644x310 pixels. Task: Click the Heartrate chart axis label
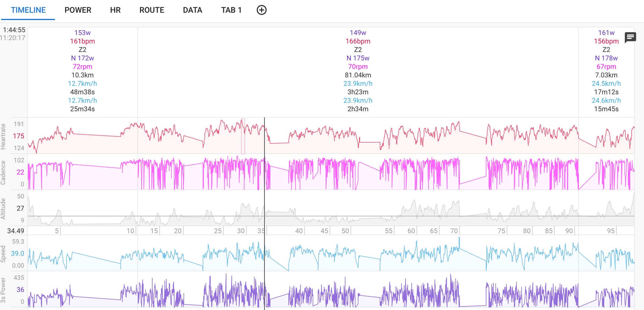(x=3, y=136)
